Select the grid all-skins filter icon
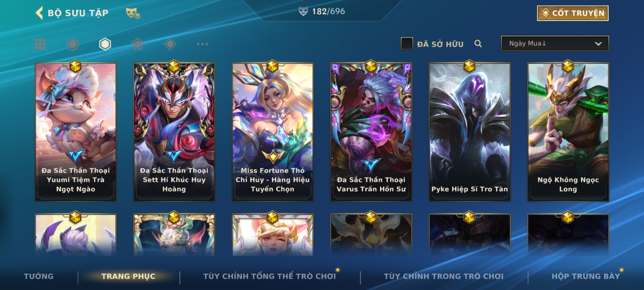This screenshot has width=644, height=290. 40,44
